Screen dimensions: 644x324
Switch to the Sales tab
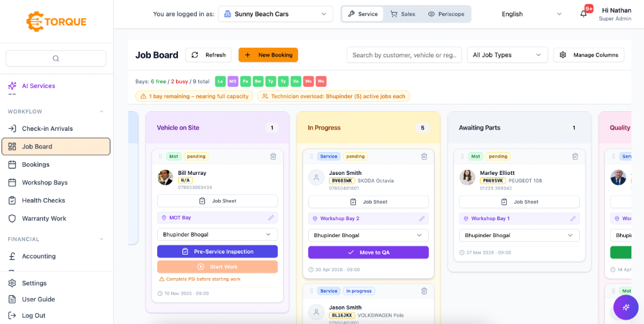click(402, 14)
